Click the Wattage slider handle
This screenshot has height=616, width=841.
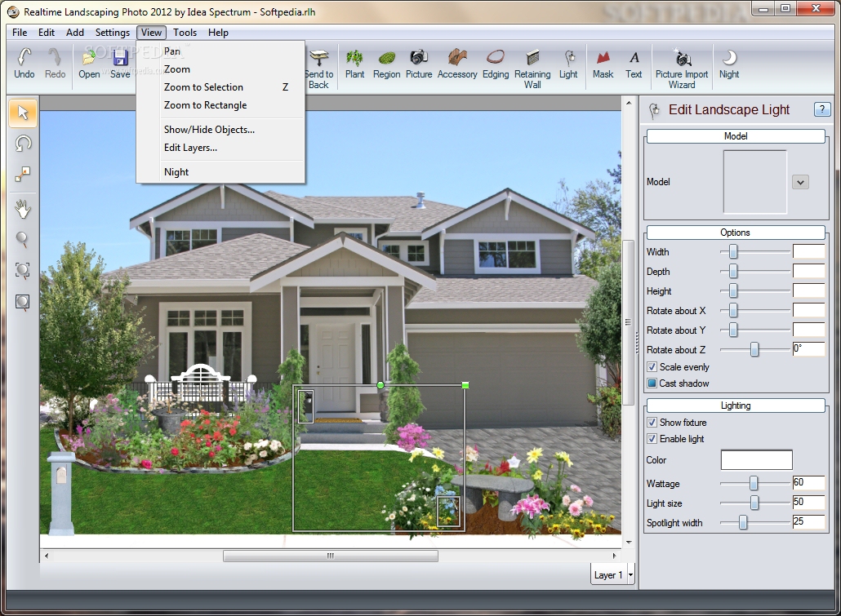[x=754, y=484]
